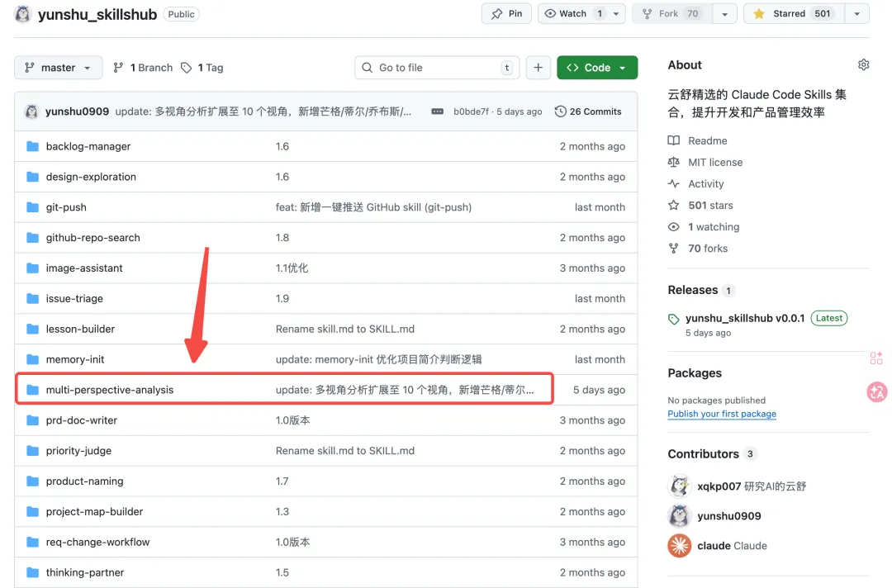Image resolution: width=892 pixels, height=588 pixels.
Task: Open the Readme link in About
Action: [707, 141]
